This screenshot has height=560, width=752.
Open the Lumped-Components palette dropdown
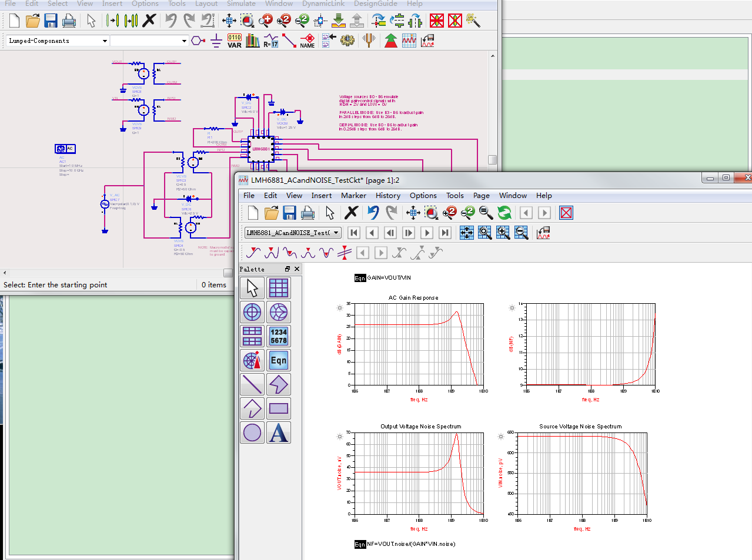[105, 41]
